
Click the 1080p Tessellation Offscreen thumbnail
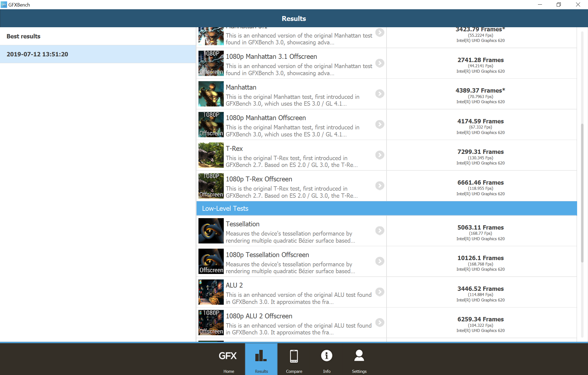[211, 261]
